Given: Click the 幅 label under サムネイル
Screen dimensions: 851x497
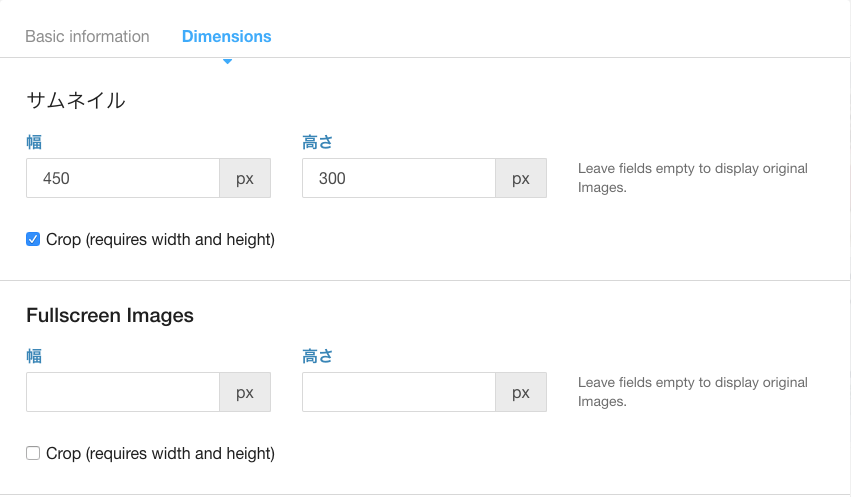Looking at the screenshot, I should tap(34, 142).
